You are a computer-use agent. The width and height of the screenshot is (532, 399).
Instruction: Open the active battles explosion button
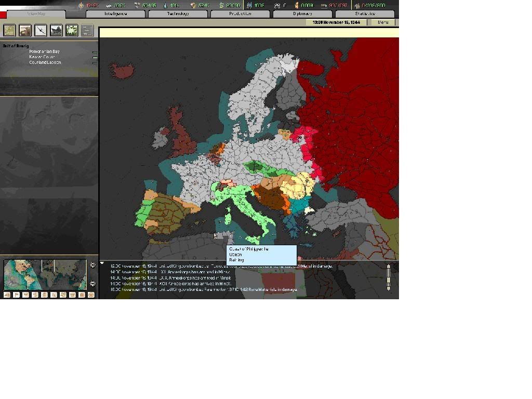72,30
